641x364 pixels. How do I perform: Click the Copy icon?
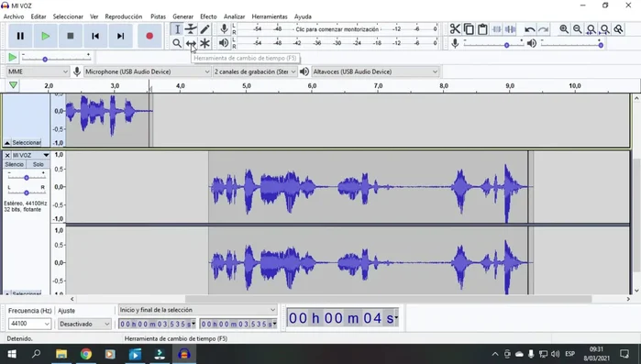click(x=469, y=29)
